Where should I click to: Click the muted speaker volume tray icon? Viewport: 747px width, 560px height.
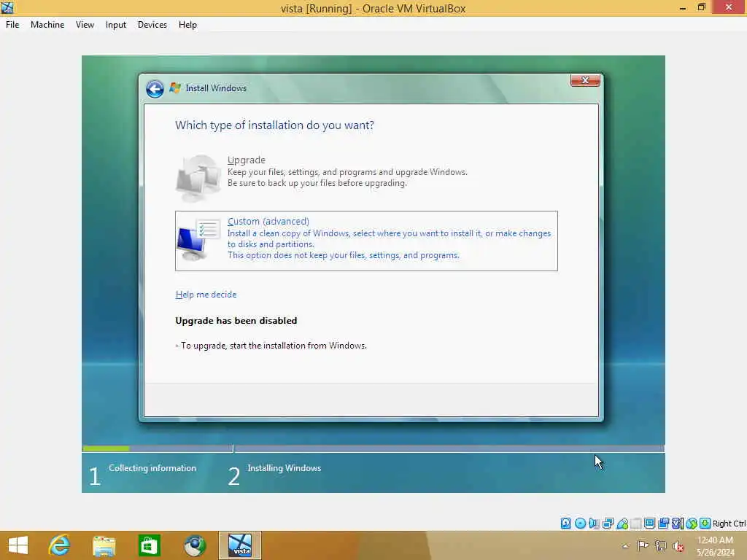(678, 546)
